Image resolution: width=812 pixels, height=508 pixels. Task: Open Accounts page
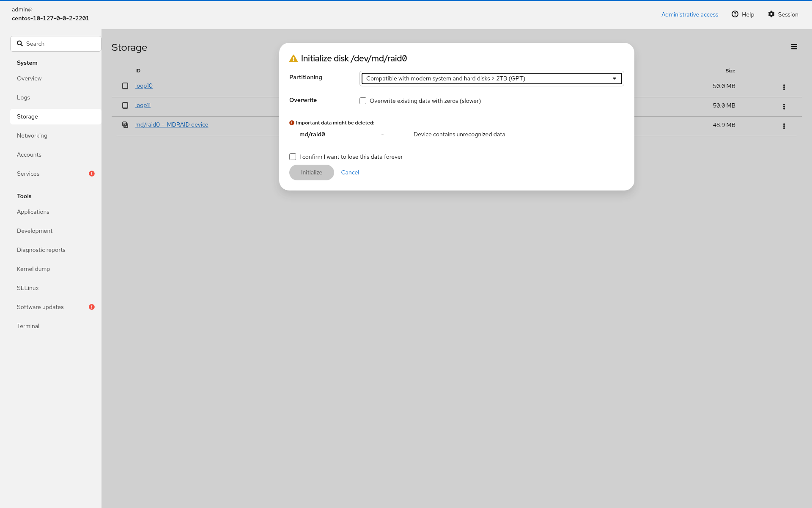pyautogui.click(x=55, y=155)
